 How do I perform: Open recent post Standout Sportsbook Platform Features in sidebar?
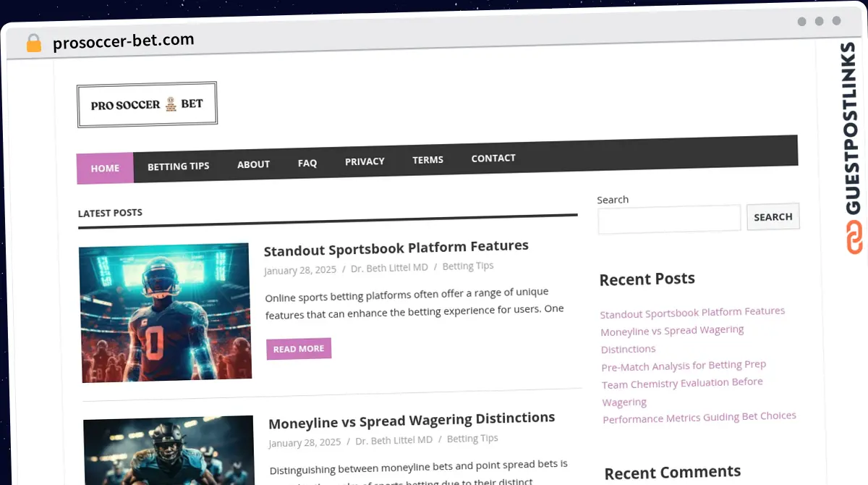point(692,312)
